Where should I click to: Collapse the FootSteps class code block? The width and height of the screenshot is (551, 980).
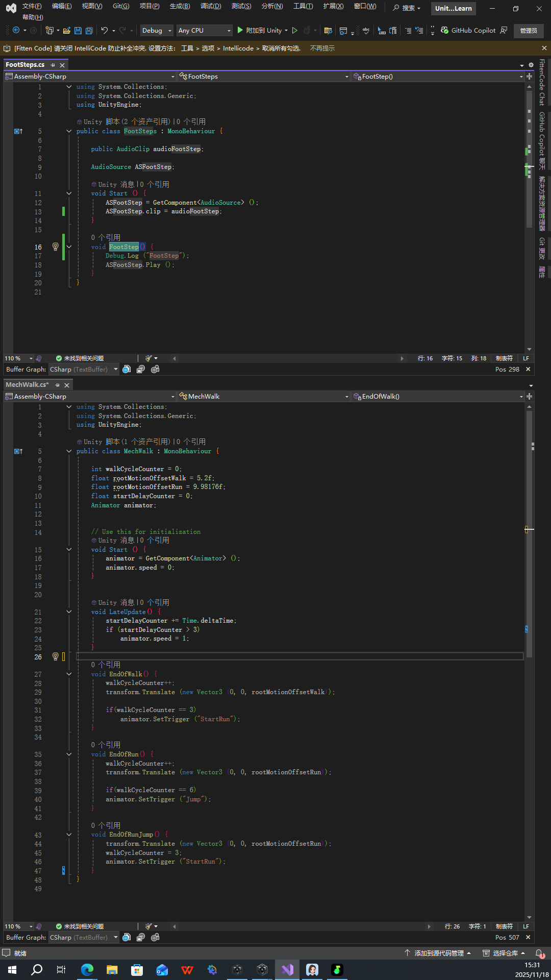pos(69,131)
